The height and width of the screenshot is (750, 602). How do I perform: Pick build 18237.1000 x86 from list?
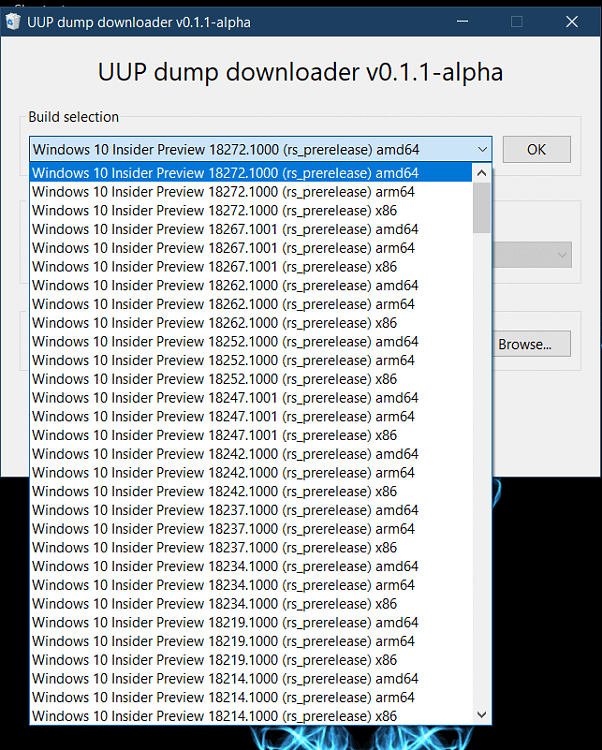[214, 548]
